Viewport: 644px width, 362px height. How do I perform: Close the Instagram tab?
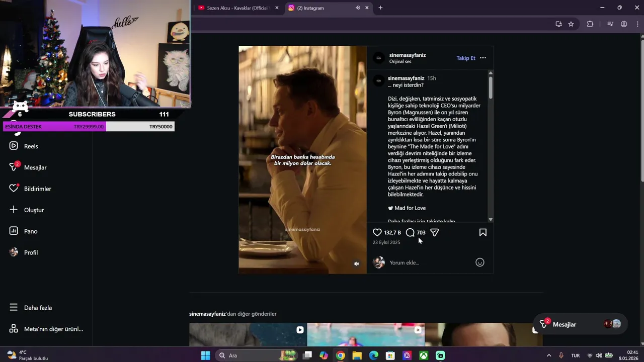(367, 8)
